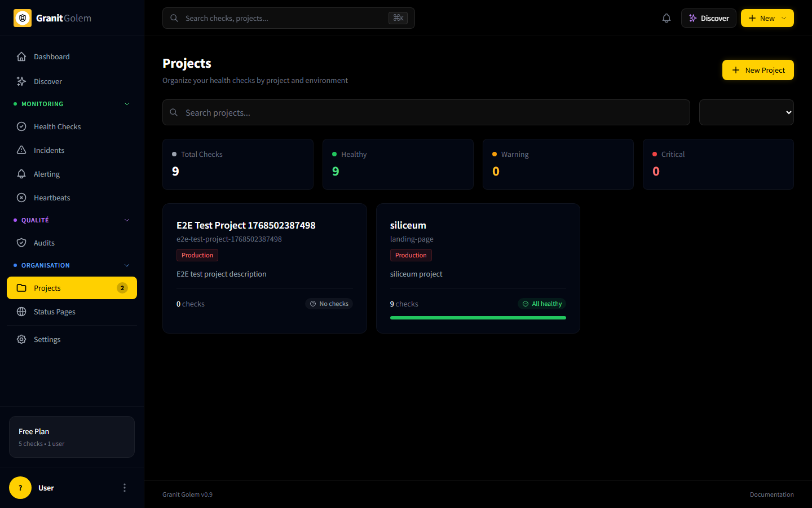Click the Incidents warning triangle icon
The image size is (812, 508).
coord(21,150)
